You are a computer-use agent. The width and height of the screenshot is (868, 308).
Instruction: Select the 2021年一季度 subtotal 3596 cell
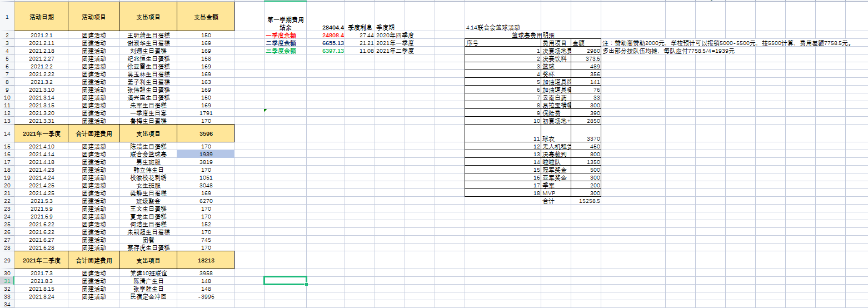coord(206,133)
